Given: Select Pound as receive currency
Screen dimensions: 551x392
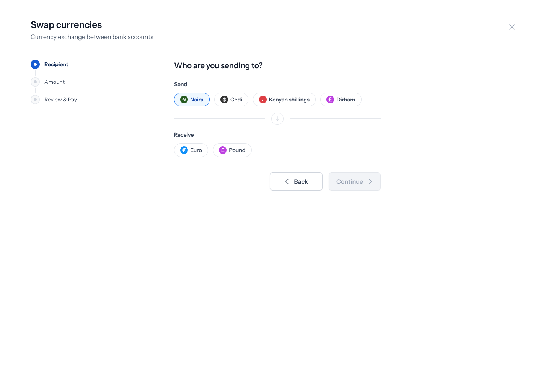Looking at the screenshot, I should (x=232, y=150).
